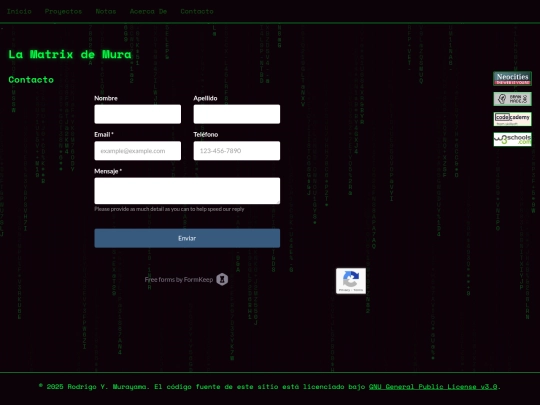Submit the form with the Enviar button
540x405 pixels.
click(187, 238)
